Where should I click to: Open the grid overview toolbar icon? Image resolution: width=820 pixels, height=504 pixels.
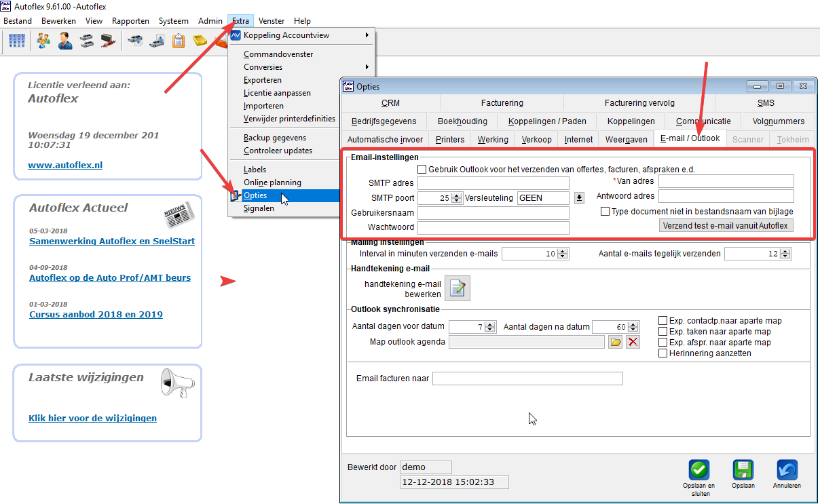(17, 41)
